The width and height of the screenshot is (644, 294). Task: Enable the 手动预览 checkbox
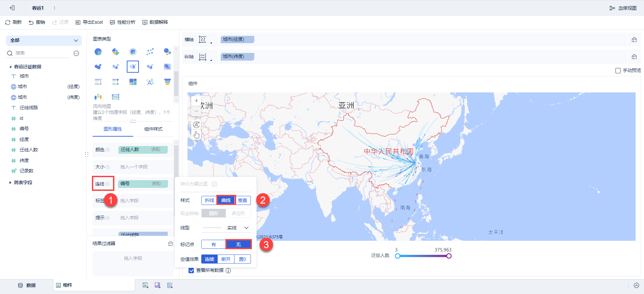point(618,71)
